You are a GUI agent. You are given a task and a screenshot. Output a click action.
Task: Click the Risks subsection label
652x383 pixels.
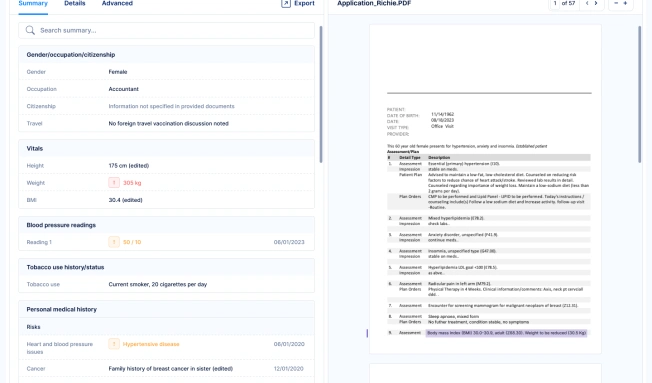[33, 327]
